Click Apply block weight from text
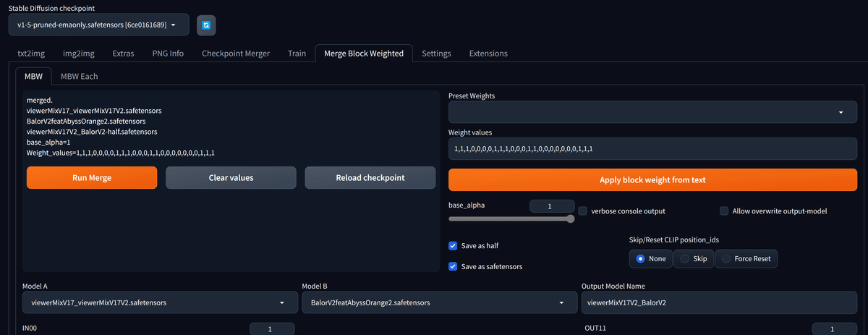Viewport: 868px width, 335px height. tap(652, 180)
